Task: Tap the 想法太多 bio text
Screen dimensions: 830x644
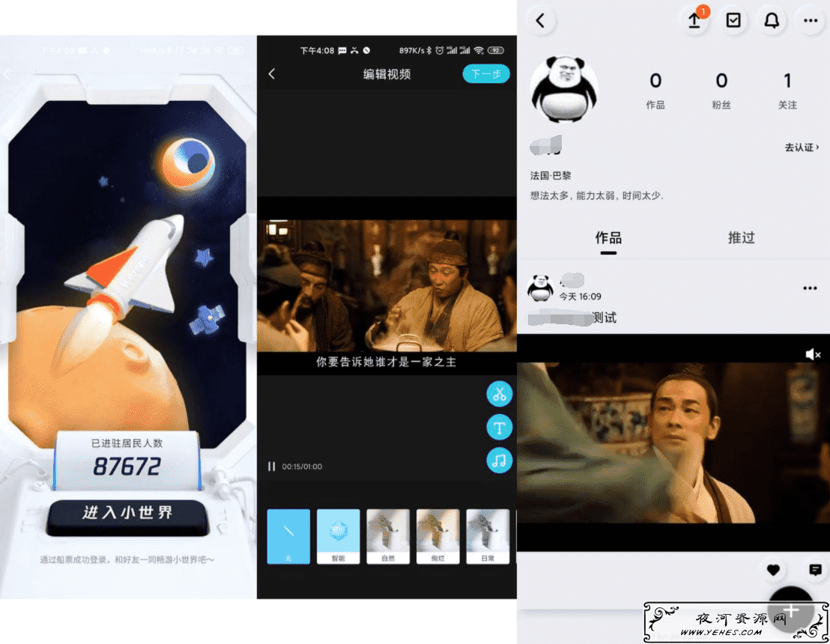Action: coord(596,195)
